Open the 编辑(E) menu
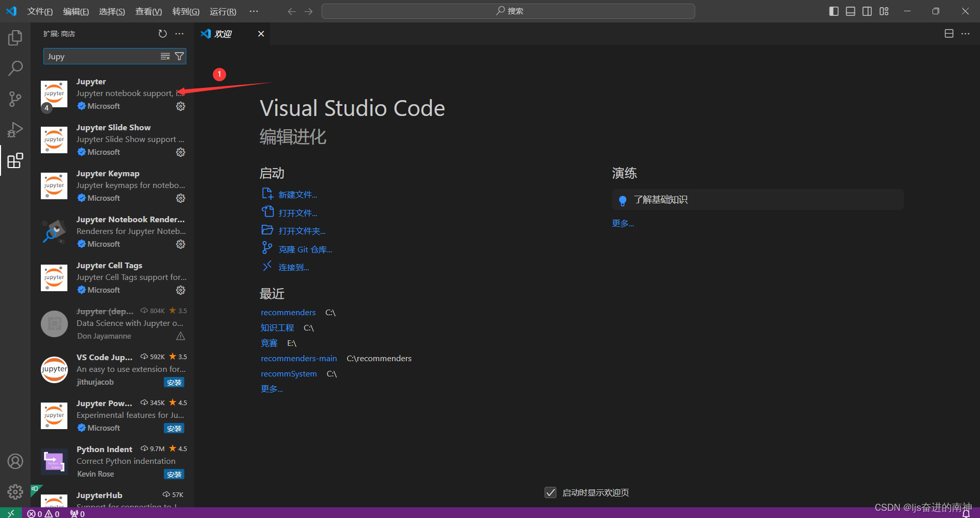The height and width of the screenshot is (518, 980). (76, 11)
